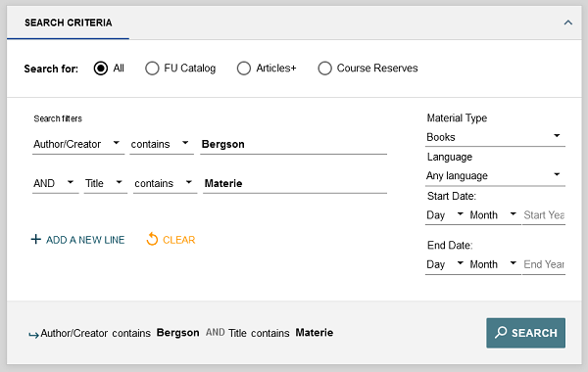Select the All radio button
Screen dimensions: 588x372
(101, 69)
